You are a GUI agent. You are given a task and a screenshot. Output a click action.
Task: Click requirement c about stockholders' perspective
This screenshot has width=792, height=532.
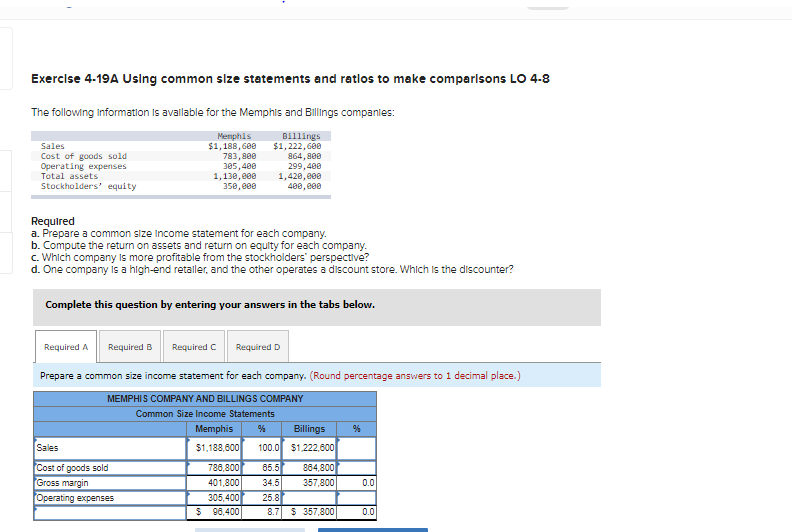click(x=200, y=257)
